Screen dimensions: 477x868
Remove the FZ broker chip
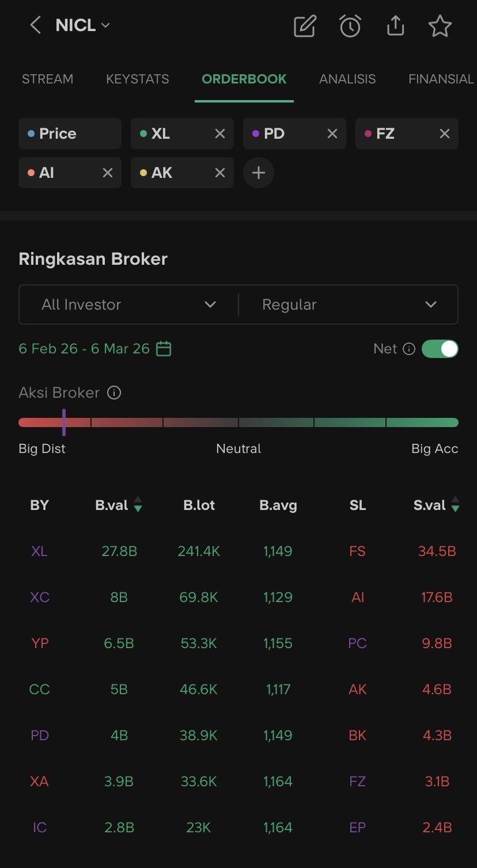pyautogui.click(x=445, y=134)
